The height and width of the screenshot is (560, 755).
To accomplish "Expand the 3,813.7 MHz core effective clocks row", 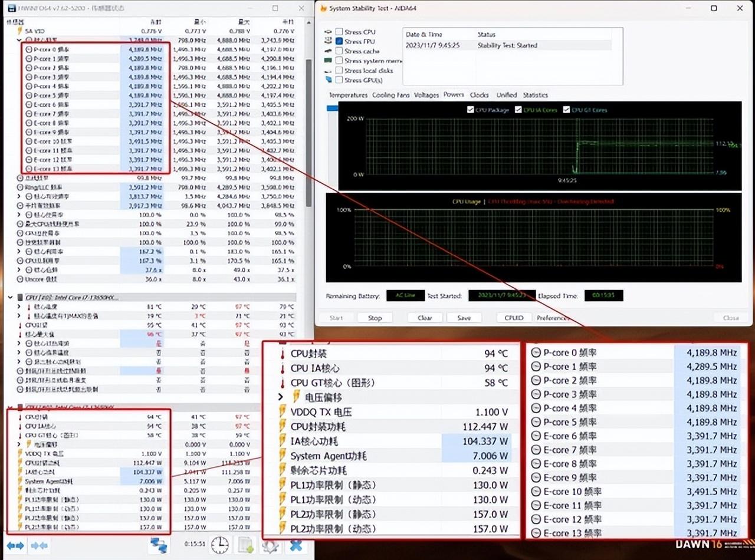I will click(x=19, y=196).
